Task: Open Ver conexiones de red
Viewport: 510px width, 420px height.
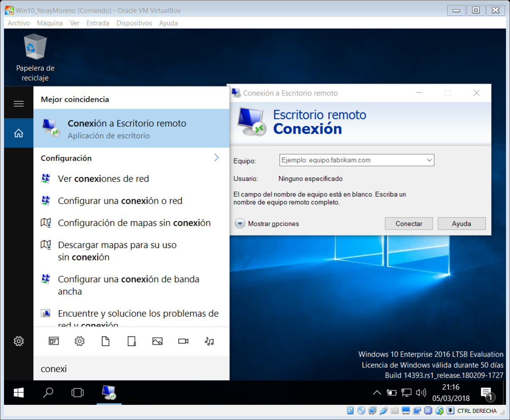Action: (x=132, y=179)
